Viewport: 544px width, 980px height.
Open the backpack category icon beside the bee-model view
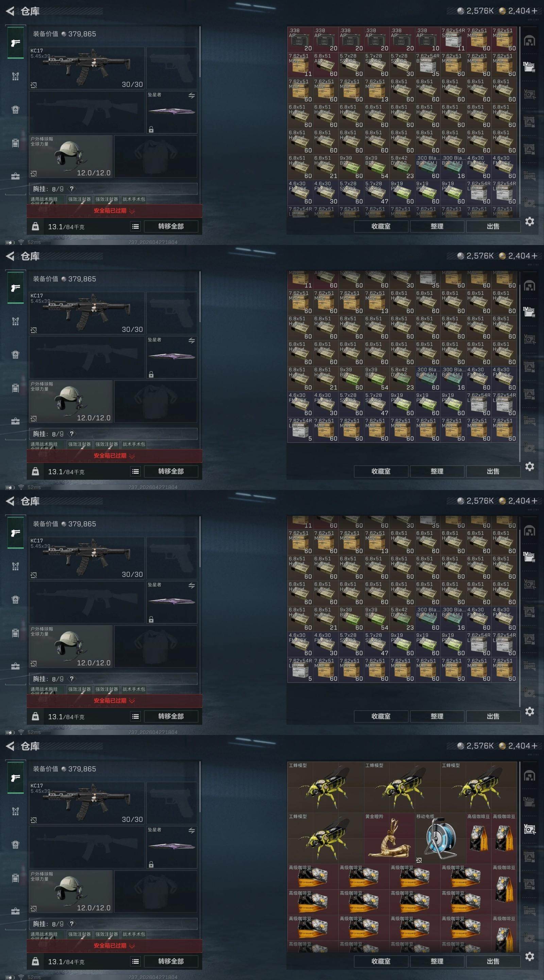click(x=16, y=845)
